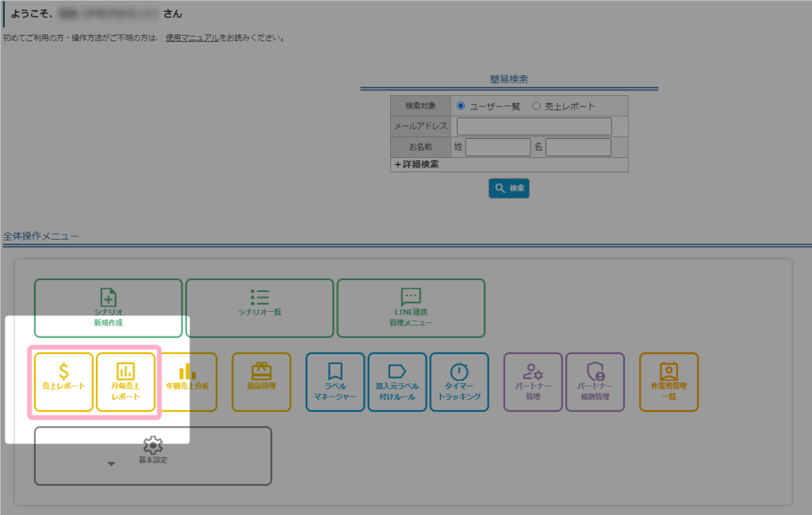
Task: Open the 売上レポート sales report icon
Action: tap(63, 382)
